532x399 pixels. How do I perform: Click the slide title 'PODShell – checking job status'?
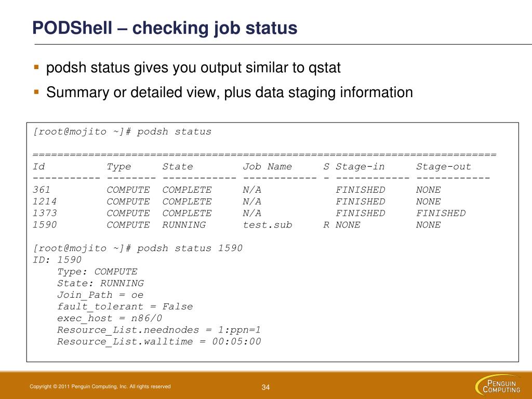165,28
